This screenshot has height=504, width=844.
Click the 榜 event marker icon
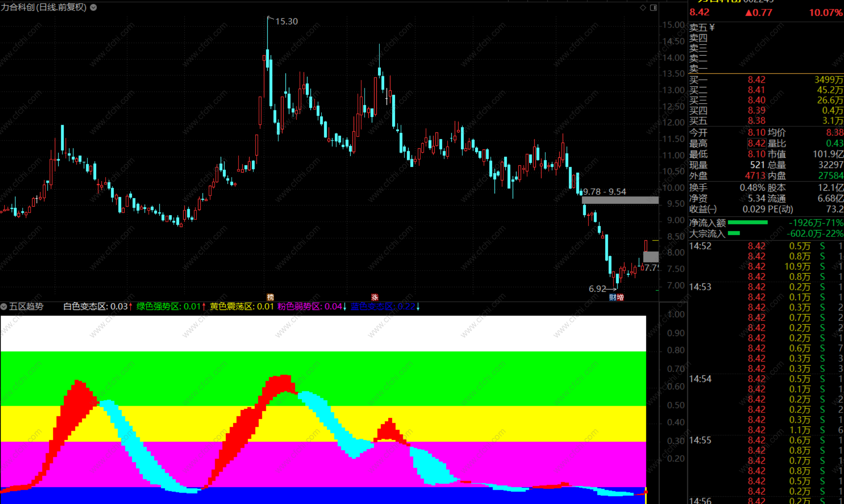[270, 297]
